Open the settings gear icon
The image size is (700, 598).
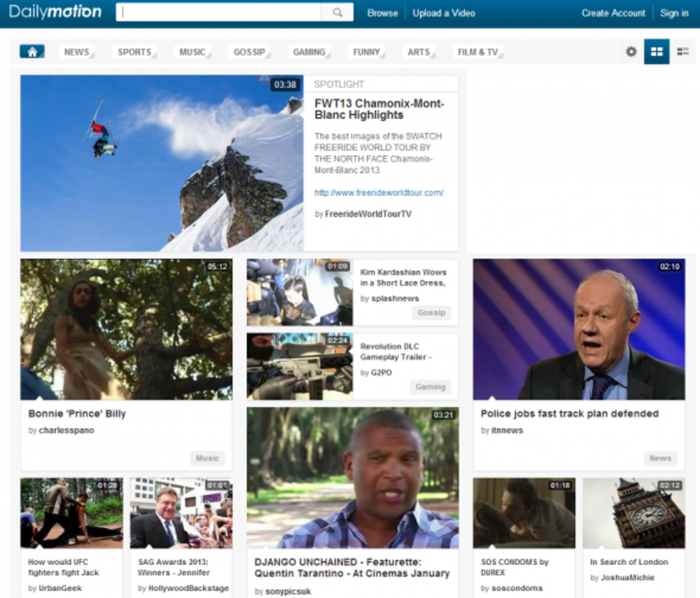click(631, 52)
